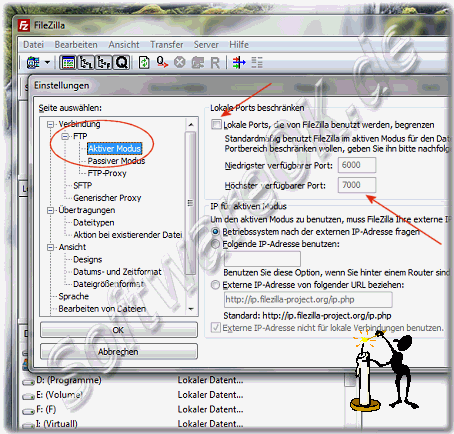This screenshot has height=434, width=454.
Task: Collapse the Übertragungen tree node
Action: 50,210
